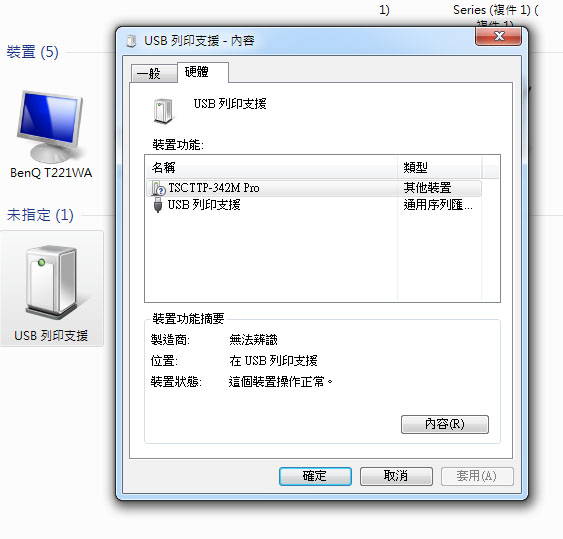This screenshot has height=539, width=563.
Task: Click the small icon in dialog title bar
Action: pyautogui.click(x=131, y=41)
